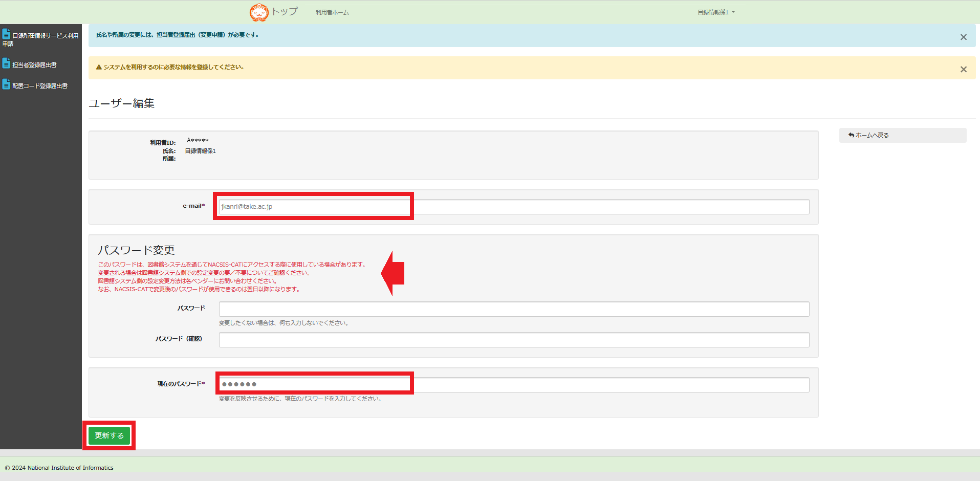Image resolution: width=980 pixels, height=481 pixels.
Task: Click the 現在のパスワード* field label
Action: tap(181, 384)
